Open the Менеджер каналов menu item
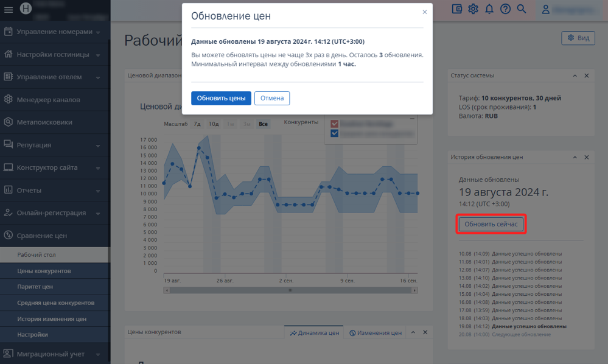The width and height of the screenshot is (608, 364). 55,100
